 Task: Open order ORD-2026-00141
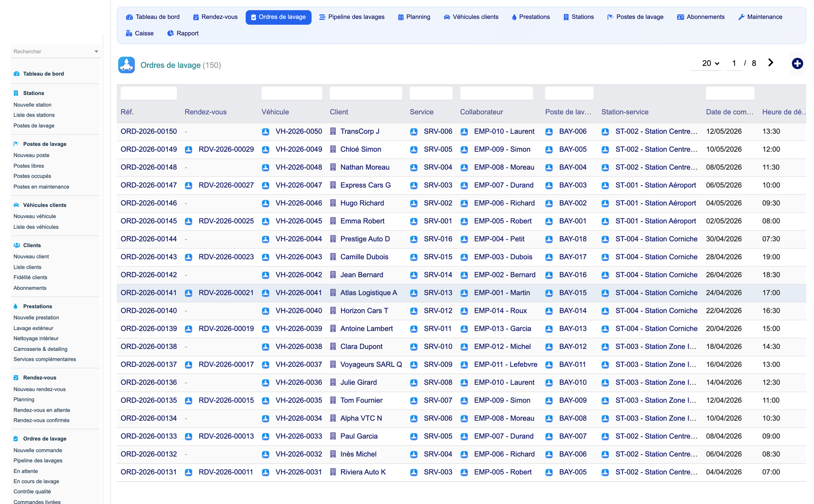tap(148, 293)
